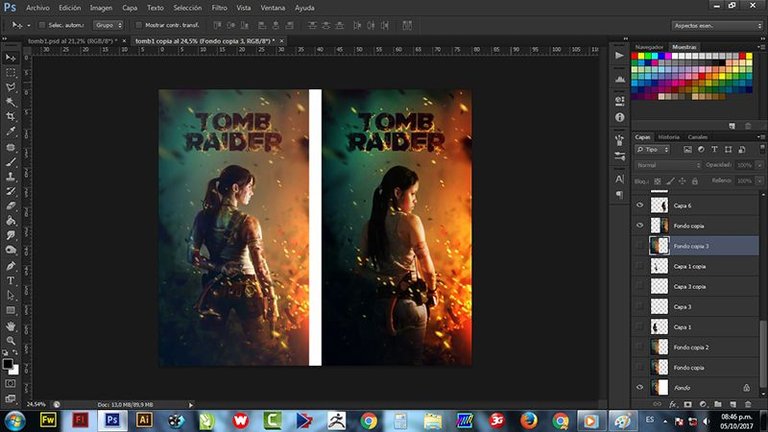Image resolution: width=768 pixels, height=432 pixels.
Task: Open the Layers panel flyout menu
Action: click(x=761, y=137)
